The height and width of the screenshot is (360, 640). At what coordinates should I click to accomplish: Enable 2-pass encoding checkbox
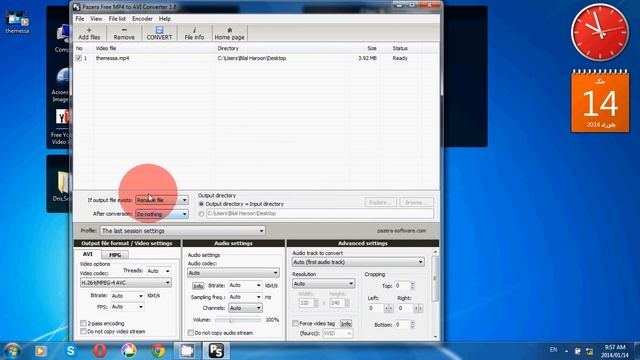tap(83, 323)
